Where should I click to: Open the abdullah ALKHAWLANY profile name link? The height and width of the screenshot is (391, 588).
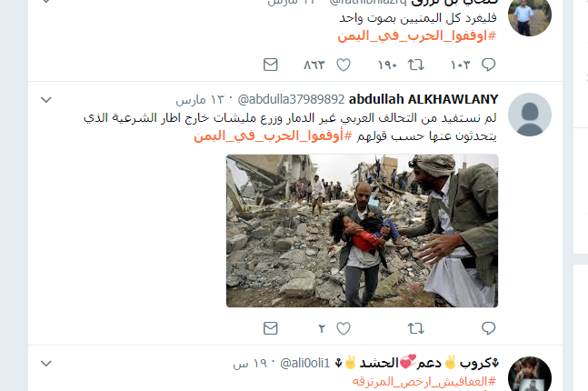[x=424, y=99]
